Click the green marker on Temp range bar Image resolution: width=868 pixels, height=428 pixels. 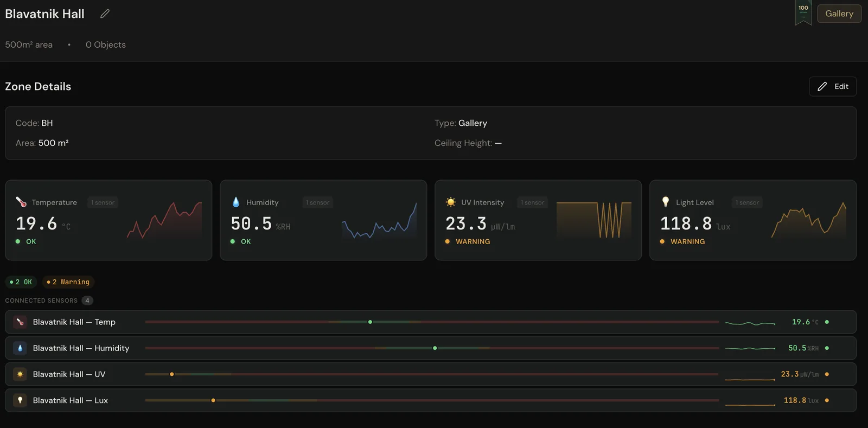[x=370, y=322]
